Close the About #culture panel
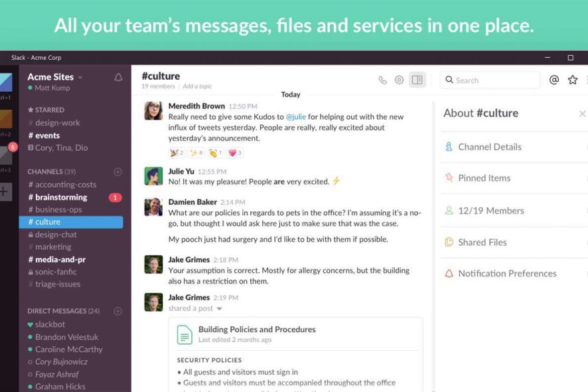The image size is (588, 392). 582,114
